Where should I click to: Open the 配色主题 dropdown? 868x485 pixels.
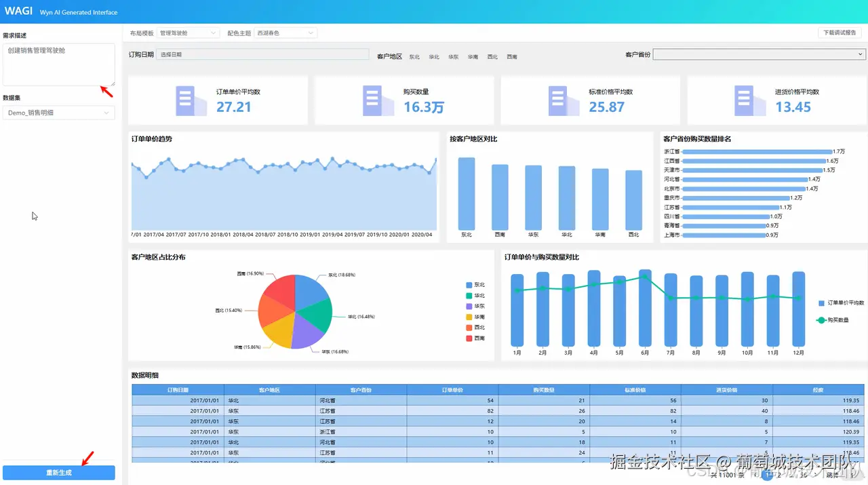[285, 33]
